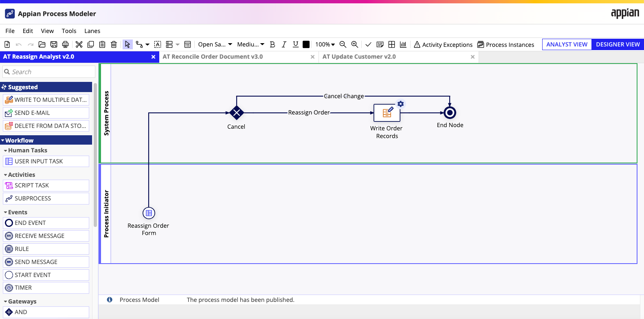Open the 100% zoom level dropdown

pyautogui.click(x=325, y=44)
